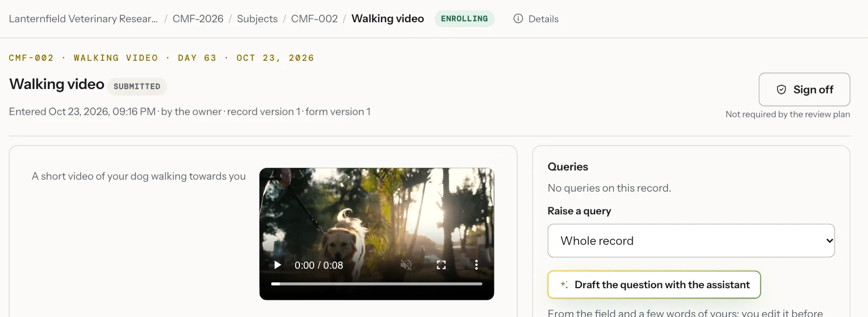Click the SUBMITTED status badge
The width and height of the screenshot is (868, 317).
click(137, 86)
